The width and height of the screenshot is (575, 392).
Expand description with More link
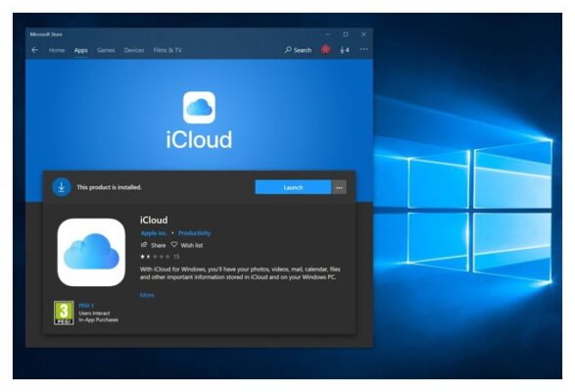point(147,295)
